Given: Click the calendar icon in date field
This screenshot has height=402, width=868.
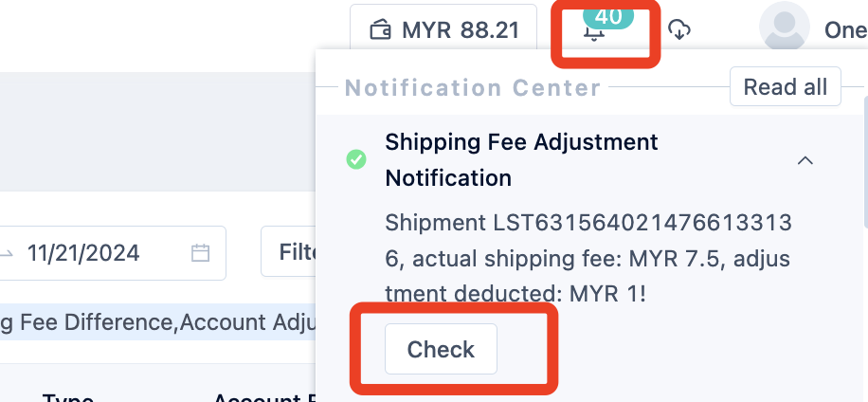Looking at the screenshot, I should click(x=200, y=253).
